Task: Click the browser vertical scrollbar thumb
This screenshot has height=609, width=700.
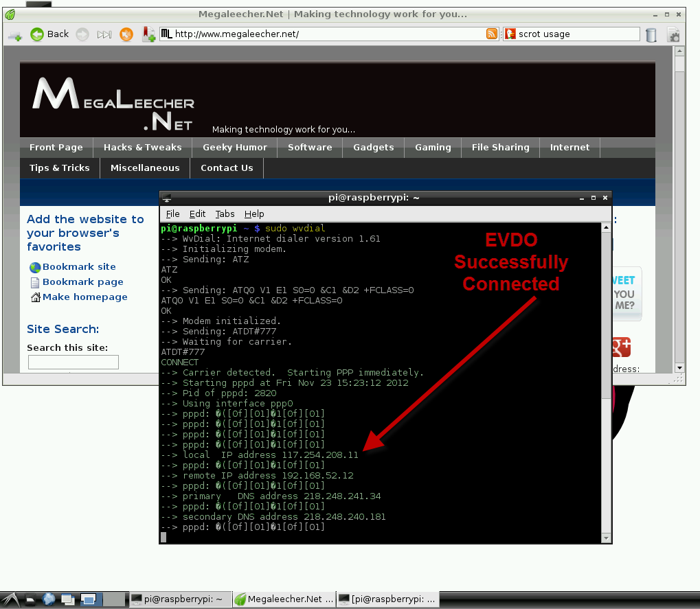Action: [x=679, y=64]
